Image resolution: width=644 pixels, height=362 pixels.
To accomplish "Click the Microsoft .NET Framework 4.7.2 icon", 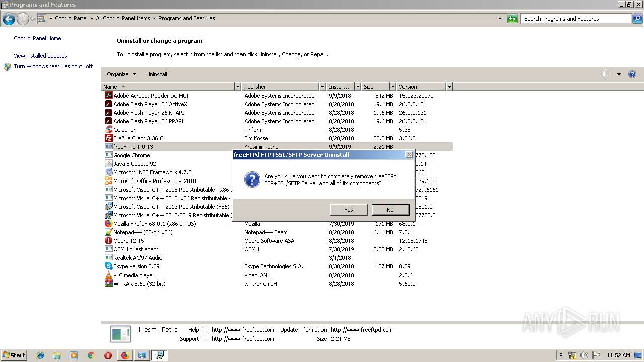I will 108,172.
